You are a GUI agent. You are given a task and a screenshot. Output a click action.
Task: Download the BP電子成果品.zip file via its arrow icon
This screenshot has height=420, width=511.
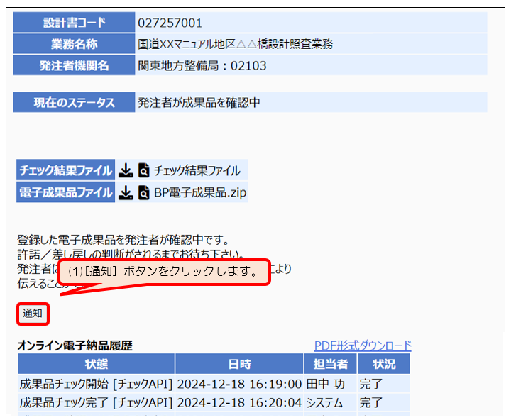[x=126, y=192]
